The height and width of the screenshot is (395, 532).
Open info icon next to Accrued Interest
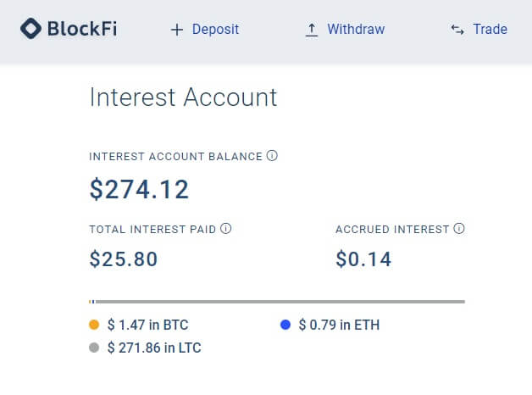click(459, 228)
